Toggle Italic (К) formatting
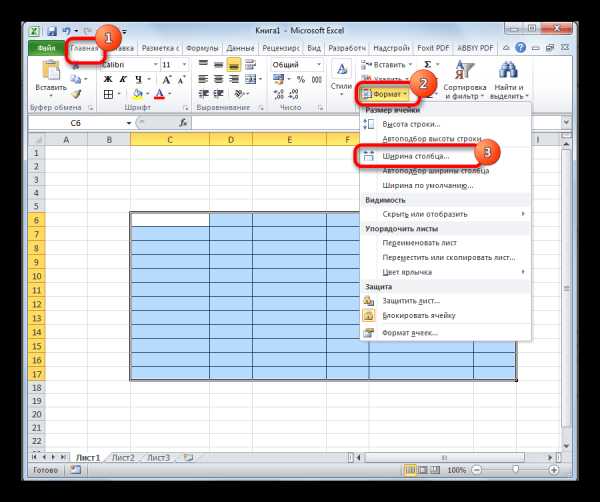600x502 pixels. click(x=123, y=80)
